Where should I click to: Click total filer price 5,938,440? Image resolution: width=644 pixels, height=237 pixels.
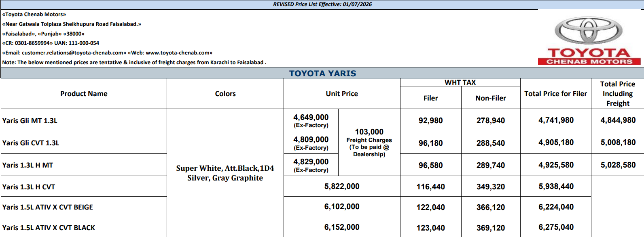[x=556, y=187]
